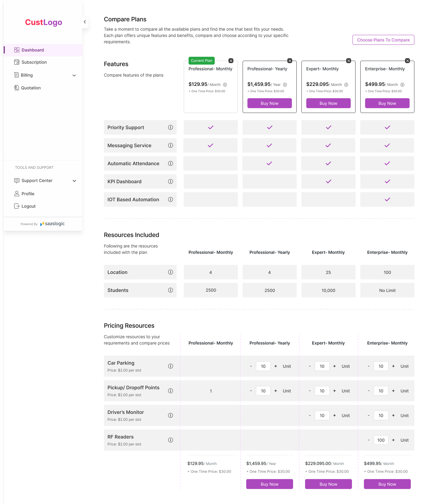Show info for RF Readers resource

(x=171, y=440)
